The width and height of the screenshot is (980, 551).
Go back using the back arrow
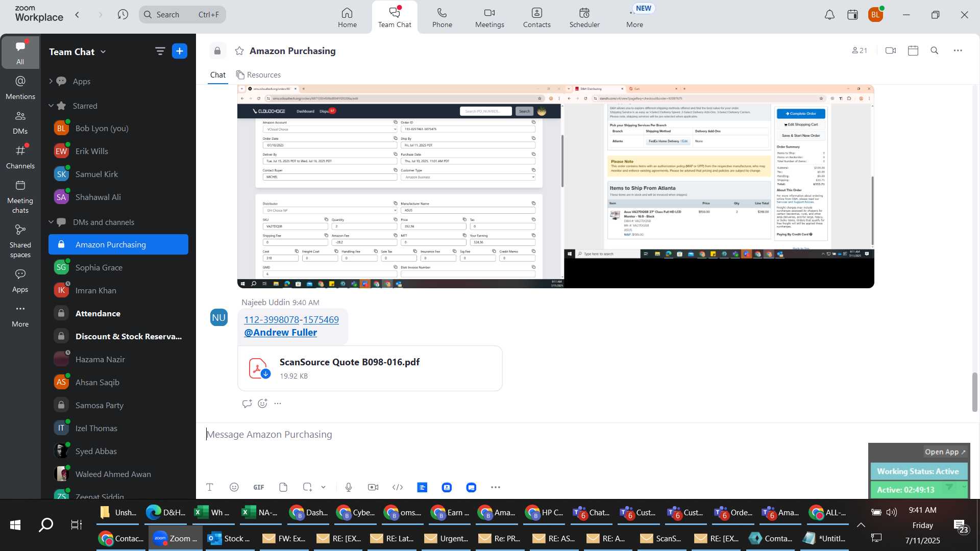tap(77, 14)
